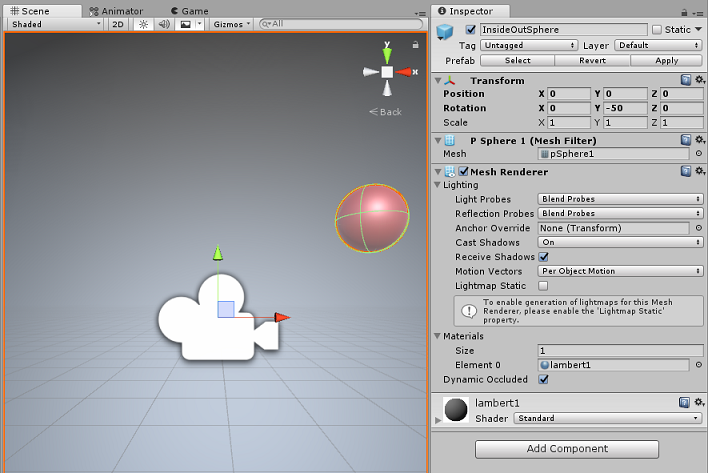Click the red X axis gizmo cone
708x473 pixels.
coord(405,72)
